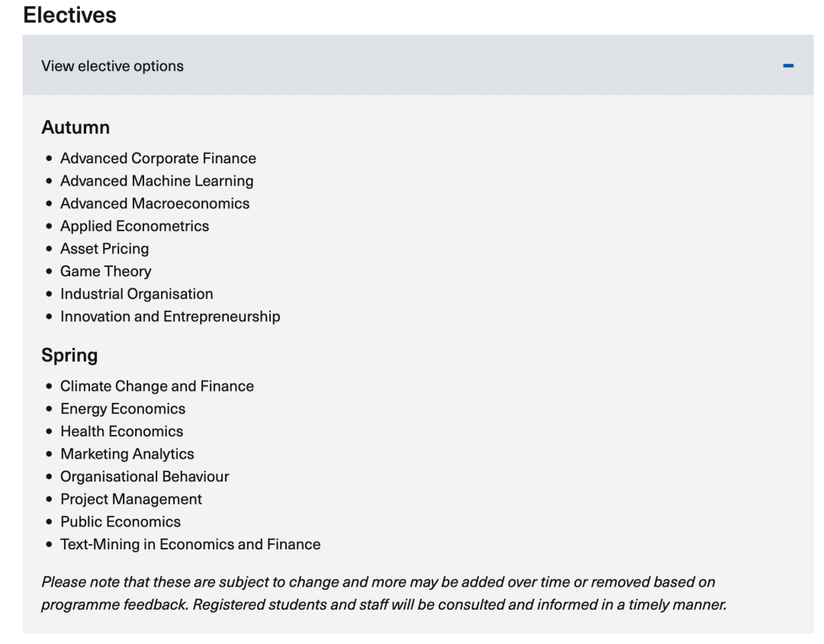This screenshot has width=824, height=644.
Task: Click Energy Economics in Spring list
Action: coord(123,408)
